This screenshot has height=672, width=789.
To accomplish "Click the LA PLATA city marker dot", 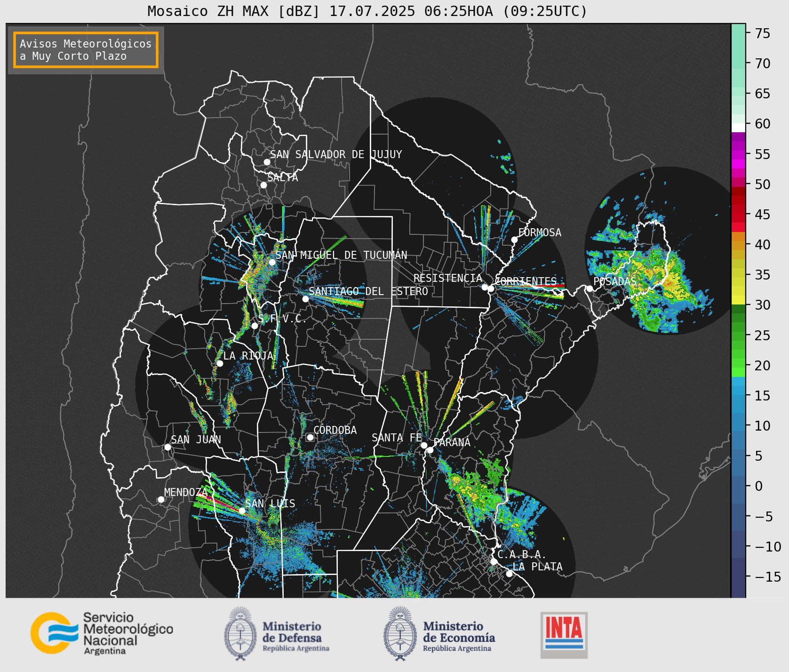I will point(509,573).
